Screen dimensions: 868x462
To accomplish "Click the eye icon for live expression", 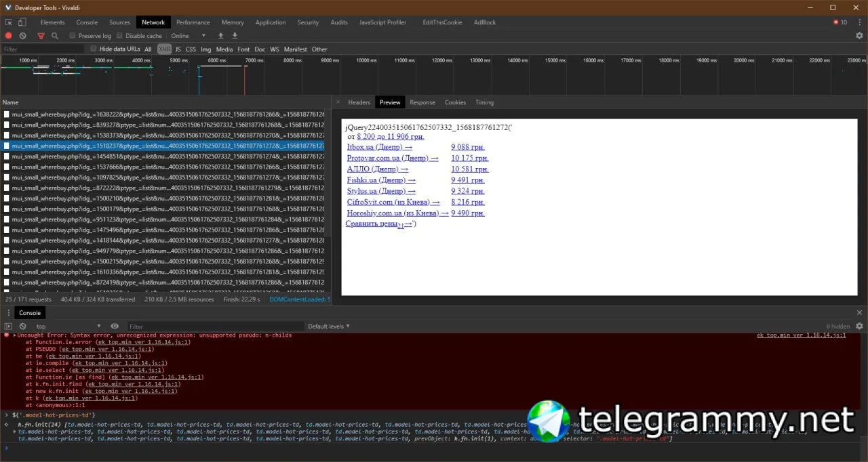I will coord(115,327).
